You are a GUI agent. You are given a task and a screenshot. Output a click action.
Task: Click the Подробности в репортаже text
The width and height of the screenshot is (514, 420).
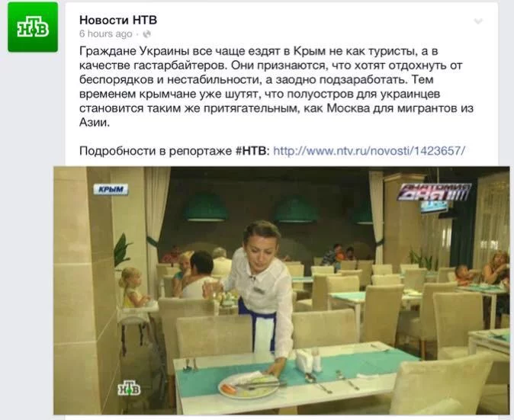[x=156, y=151]
